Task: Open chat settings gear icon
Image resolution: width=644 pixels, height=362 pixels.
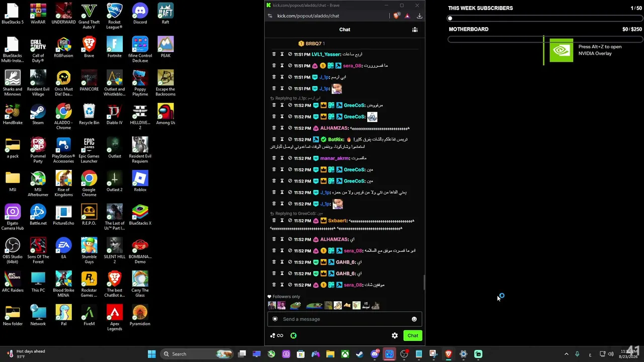Action: [394, 336]
